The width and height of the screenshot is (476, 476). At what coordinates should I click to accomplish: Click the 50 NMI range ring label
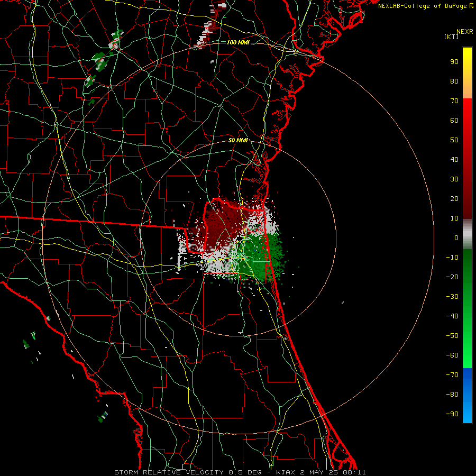[x=238, y=140]
